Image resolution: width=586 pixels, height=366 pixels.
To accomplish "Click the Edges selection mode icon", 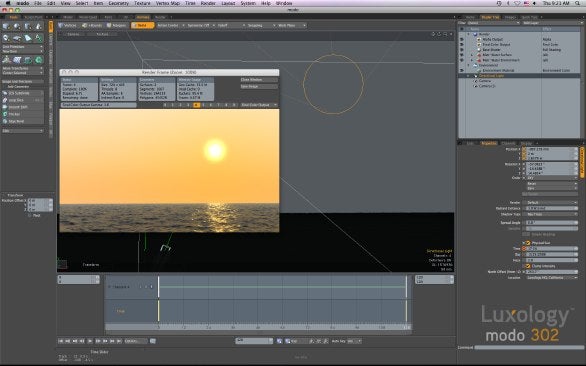I will coord(85,25).
